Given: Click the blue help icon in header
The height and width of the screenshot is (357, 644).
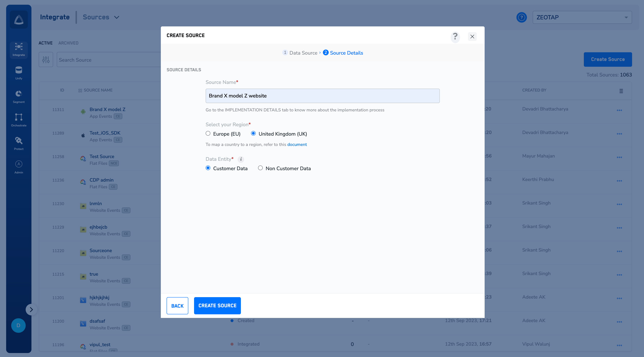Looking at the screenshot, I should tap(521, 17).
